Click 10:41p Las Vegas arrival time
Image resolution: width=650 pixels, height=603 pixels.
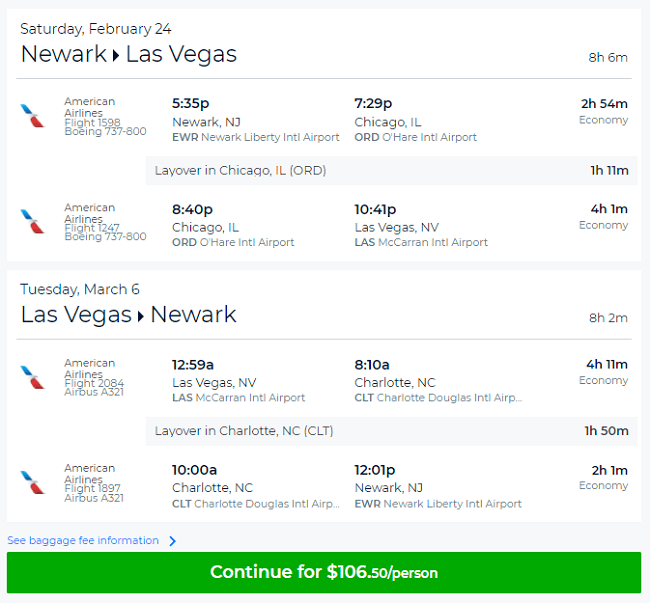coord(375,209)
